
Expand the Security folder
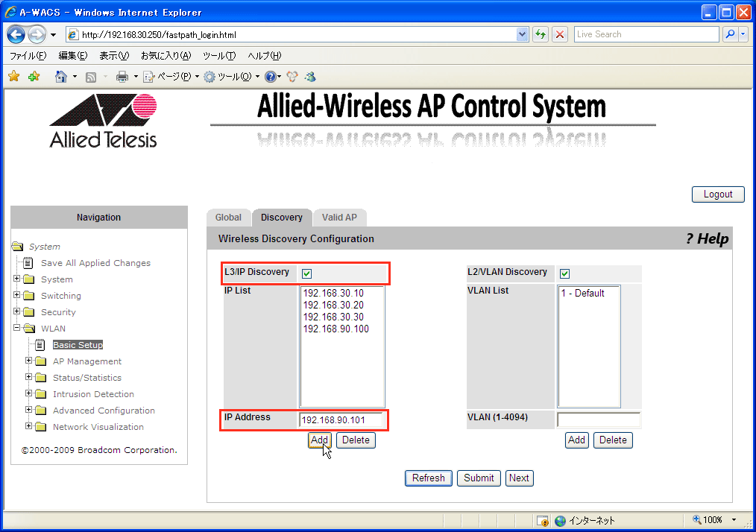(17, 311)
